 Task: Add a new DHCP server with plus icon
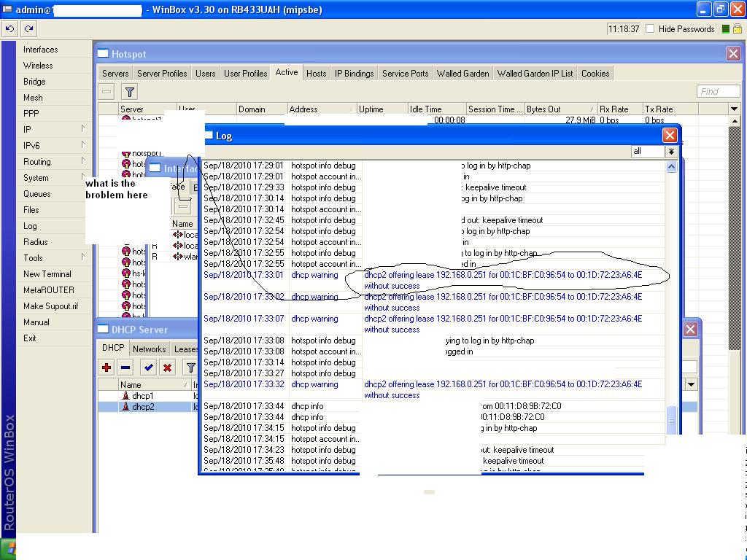click(x=107, y=367)
